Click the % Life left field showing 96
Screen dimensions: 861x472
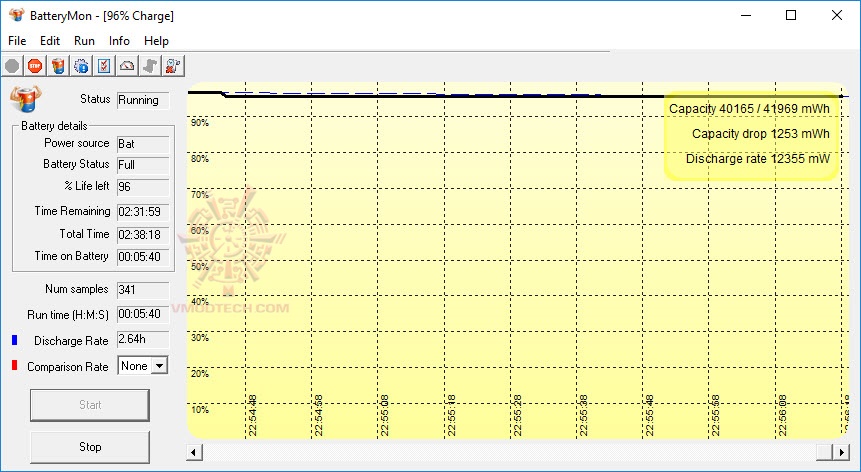point(143,187)
